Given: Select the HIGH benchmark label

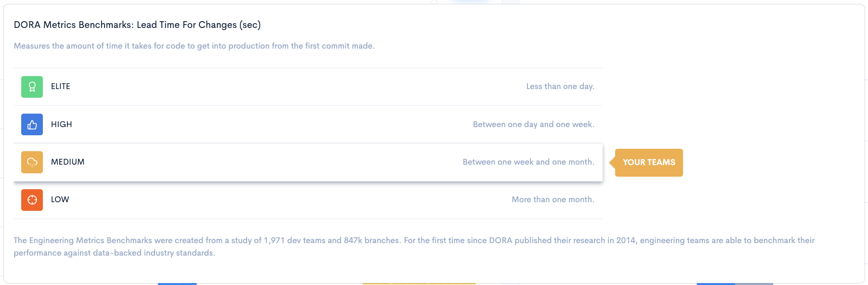Looking at the screenshot, I should point(62,124).
